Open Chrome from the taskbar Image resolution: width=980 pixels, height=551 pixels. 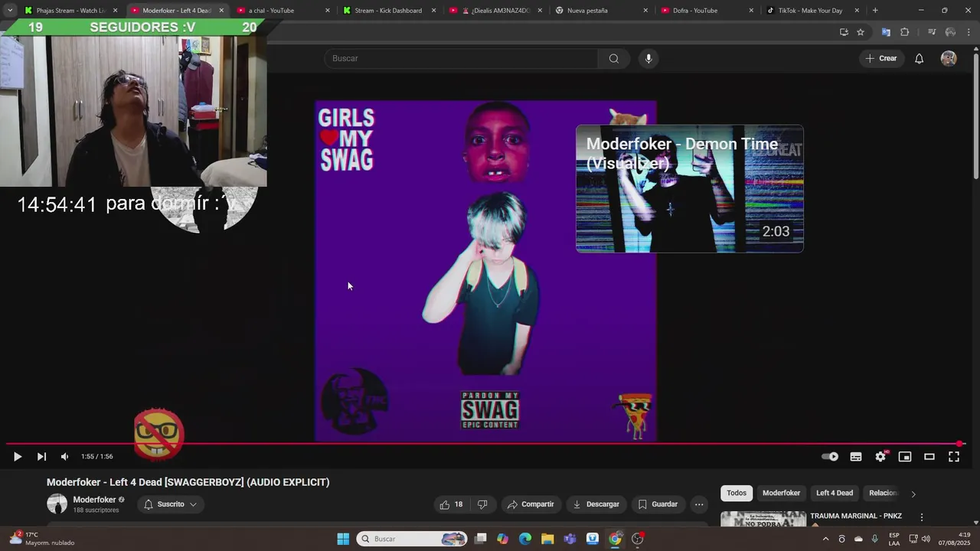615,539
